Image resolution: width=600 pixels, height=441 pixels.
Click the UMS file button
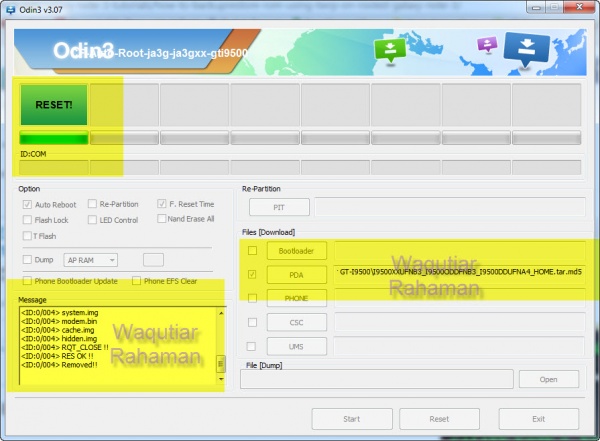(297, 346)
